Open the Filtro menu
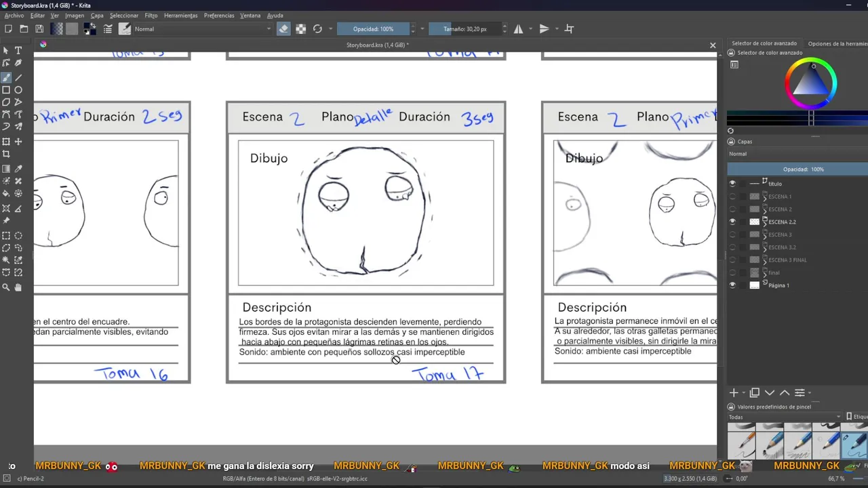 pyautogui.click(x=151, y=16)
